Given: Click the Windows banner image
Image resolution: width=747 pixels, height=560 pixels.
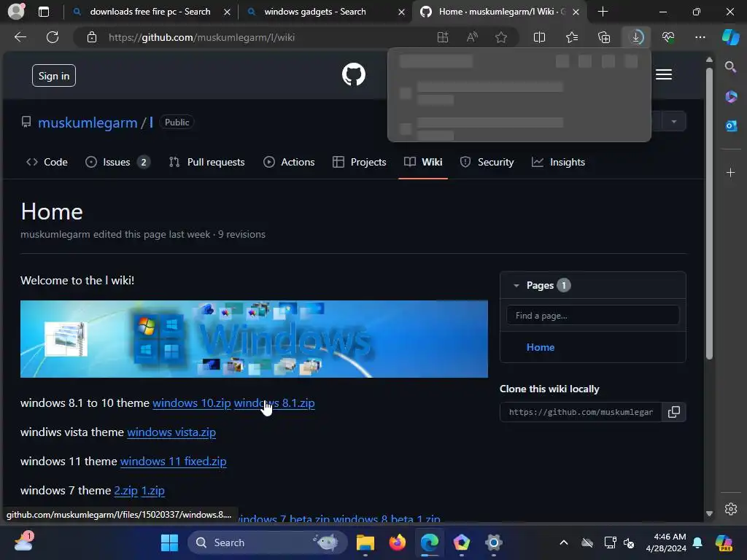Looking at the screenshot, I should 254,339.
